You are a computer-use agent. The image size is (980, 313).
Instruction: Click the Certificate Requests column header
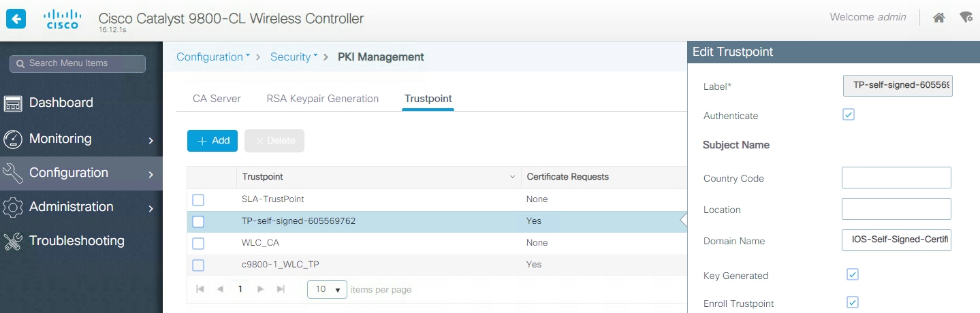tap(568, 177)
